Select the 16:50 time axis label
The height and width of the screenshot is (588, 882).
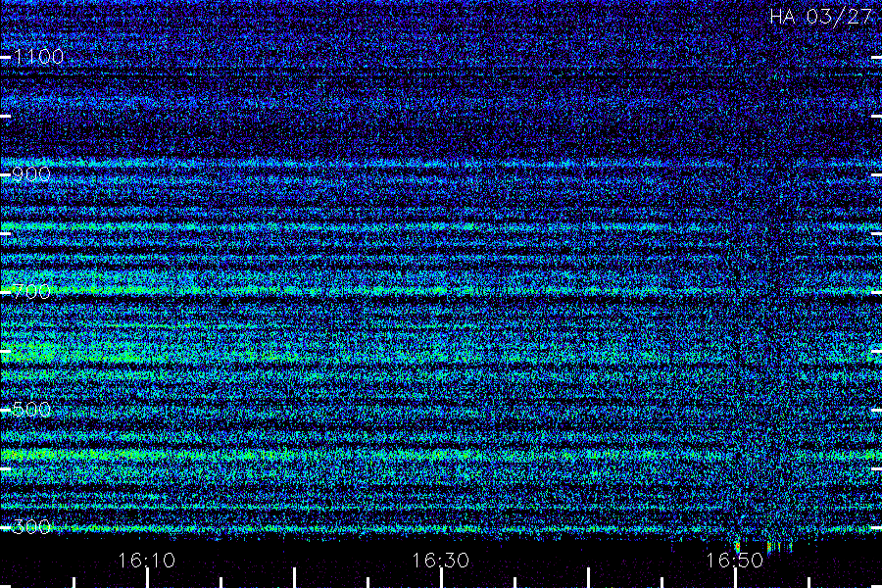click(x=735, y=560)
